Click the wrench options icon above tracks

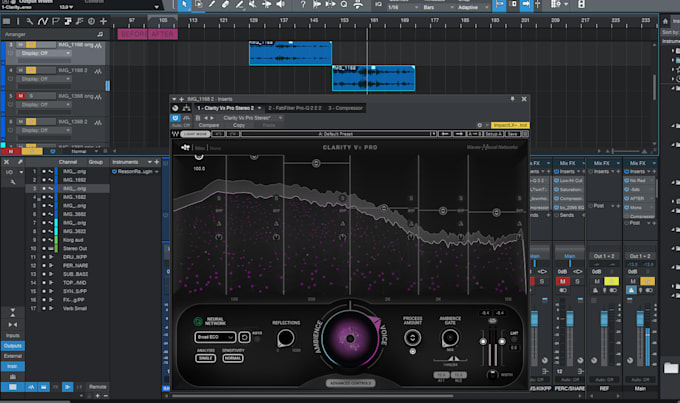[29, 21]
